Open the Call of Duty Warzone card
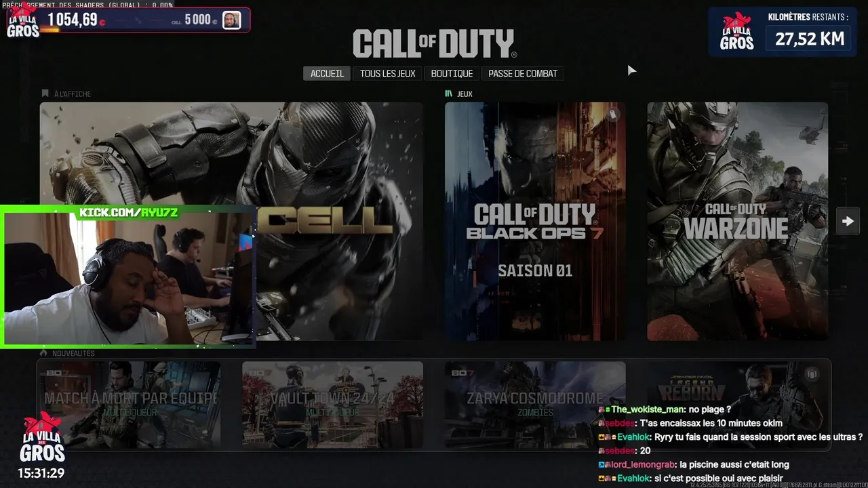Image resolution: width=868 pixels, height=488 pixels. pyautogui.click(x=737, y=221)
